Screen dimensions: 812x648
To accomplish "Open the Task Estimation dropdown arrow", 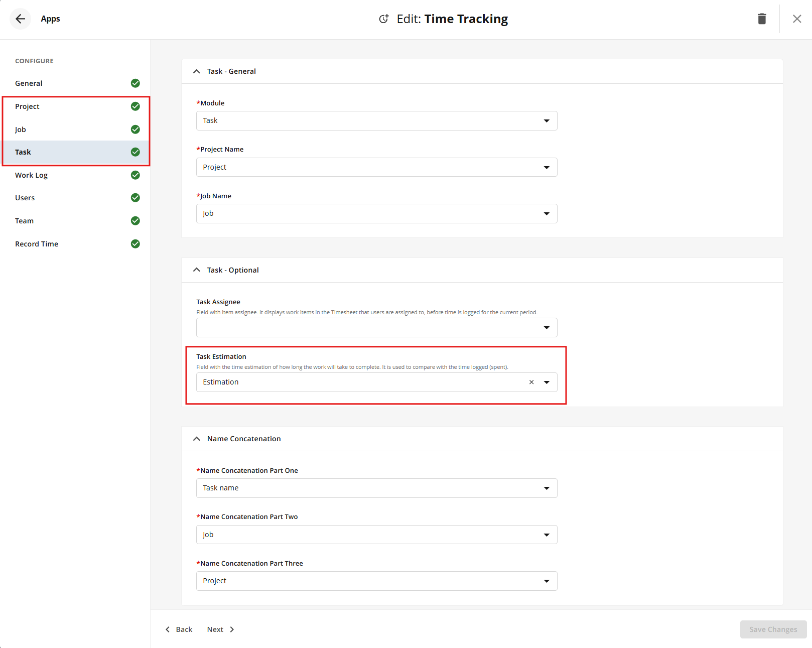I will [547, 382].
